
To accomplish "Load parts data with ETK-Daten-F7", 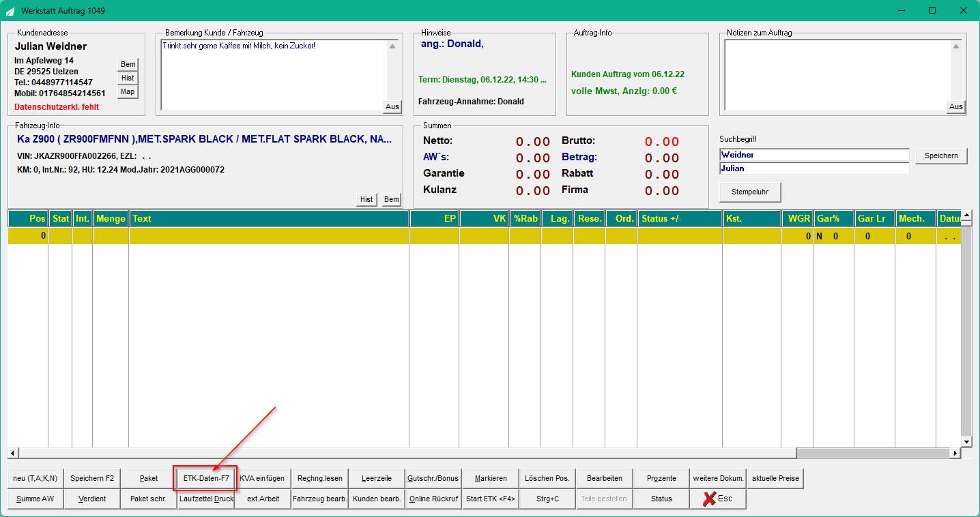I will click(206, 478).
